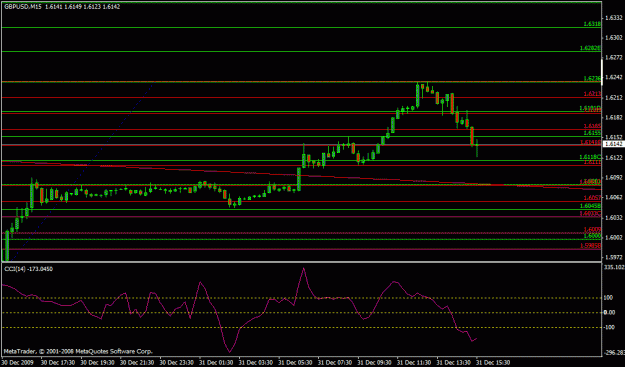Click price axis value 1.6002
This screenshot has width=625, height=367.
(x=614, y=237)
